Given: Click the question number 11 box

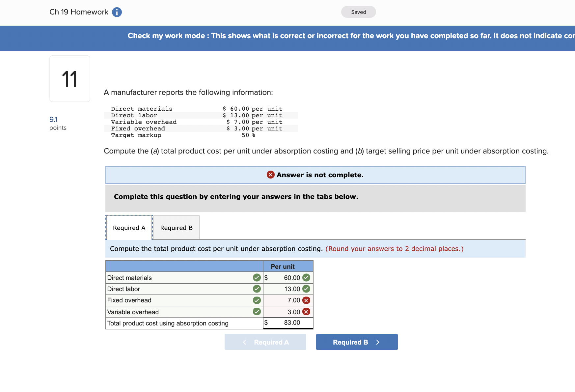Looking at the screenshot, I should coord(69,78).
